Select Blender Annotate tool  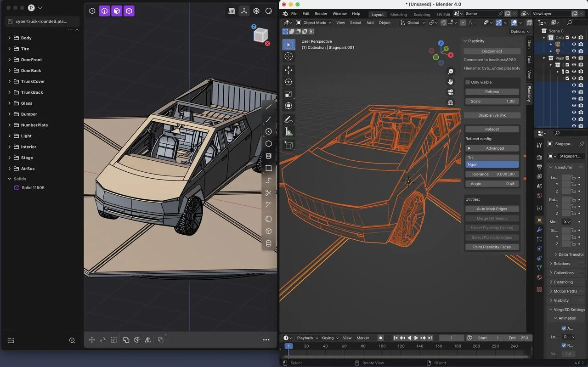(x=288, y=119)
